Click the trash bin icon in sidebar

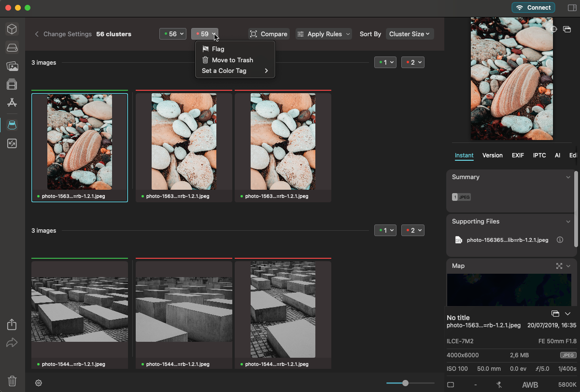(x=12, y=381)
